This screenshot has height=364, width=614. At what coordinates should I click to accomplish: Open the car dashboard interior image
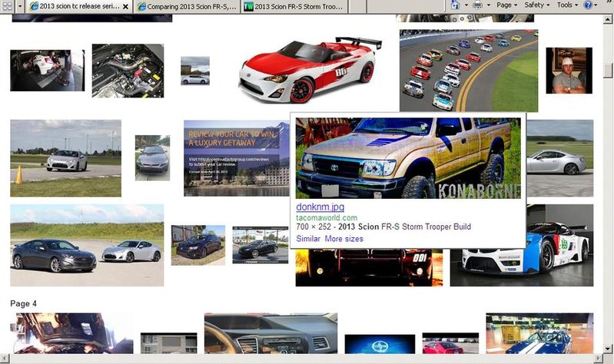click(270, 333)
